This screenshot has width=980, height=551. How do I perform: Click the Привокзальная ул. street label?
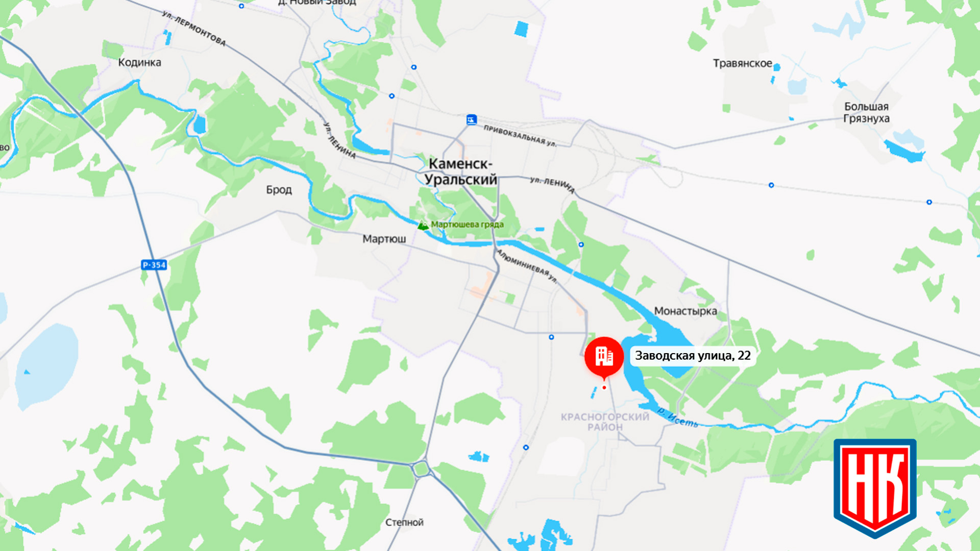tap(520, 136)
